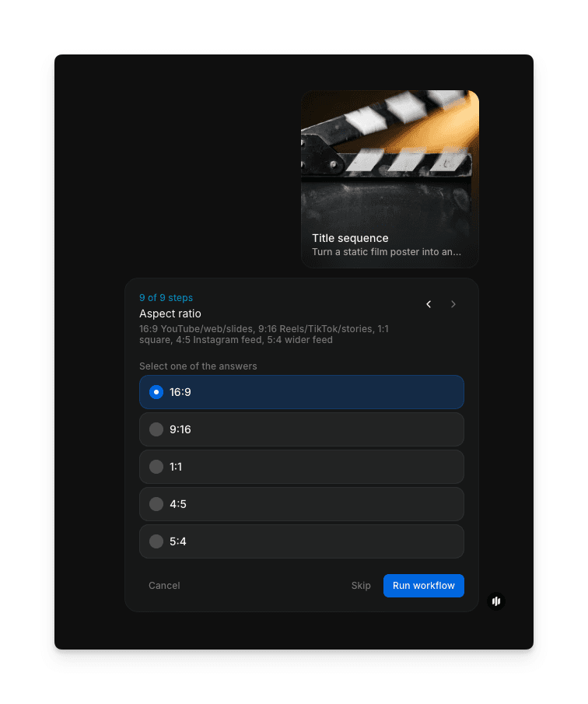
Task: Click the aspect ratio helper description text
Action: tap(264, 334)
